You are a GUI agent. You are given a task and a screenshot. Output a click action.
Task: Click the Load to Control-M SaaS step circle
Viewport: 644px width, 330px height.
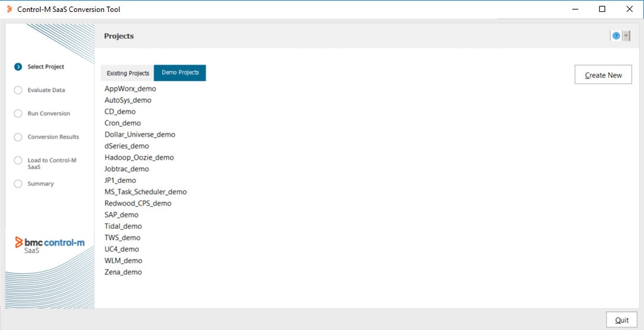pyautogui.click(x=18, y=160)
